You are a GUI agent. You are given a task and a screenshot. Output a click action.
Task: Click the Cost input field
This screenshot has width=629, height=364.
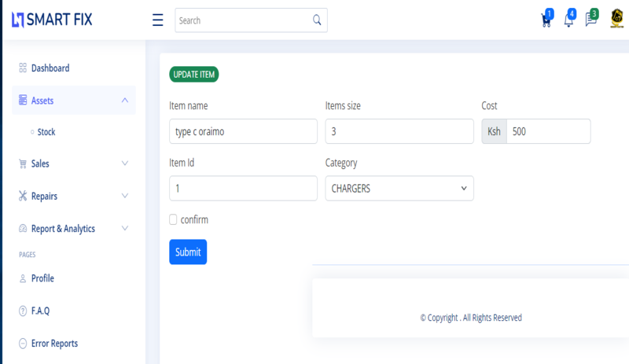pyautogui.click(x=548, y=131)
